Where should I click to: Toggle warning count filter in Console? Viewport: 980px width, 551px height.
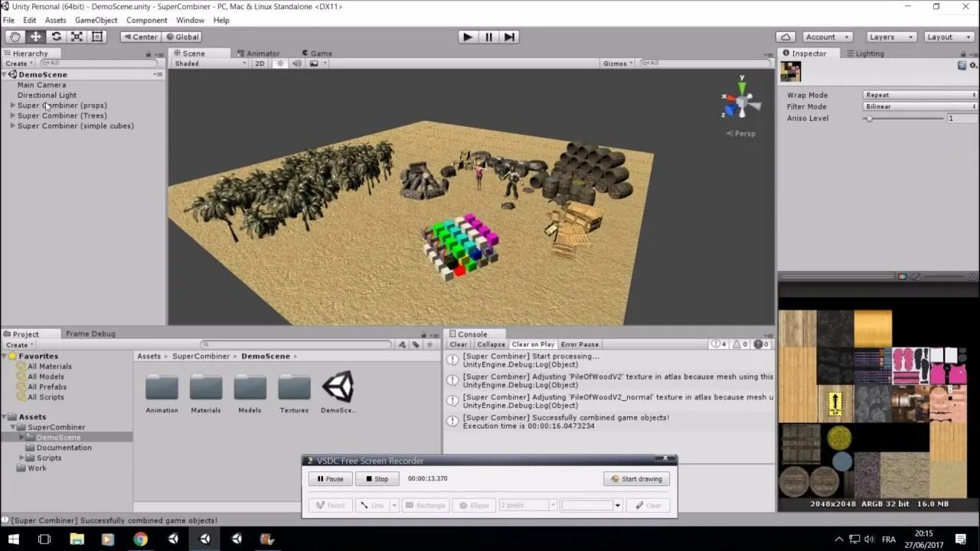click(x=740, y=344)
